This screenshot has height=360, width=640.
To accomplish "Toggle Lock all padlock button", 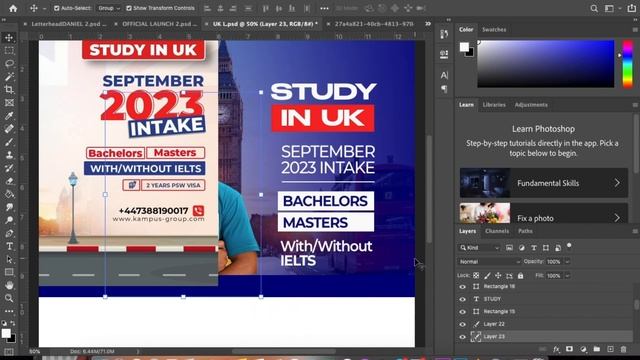I will click(x=520, y=276).
